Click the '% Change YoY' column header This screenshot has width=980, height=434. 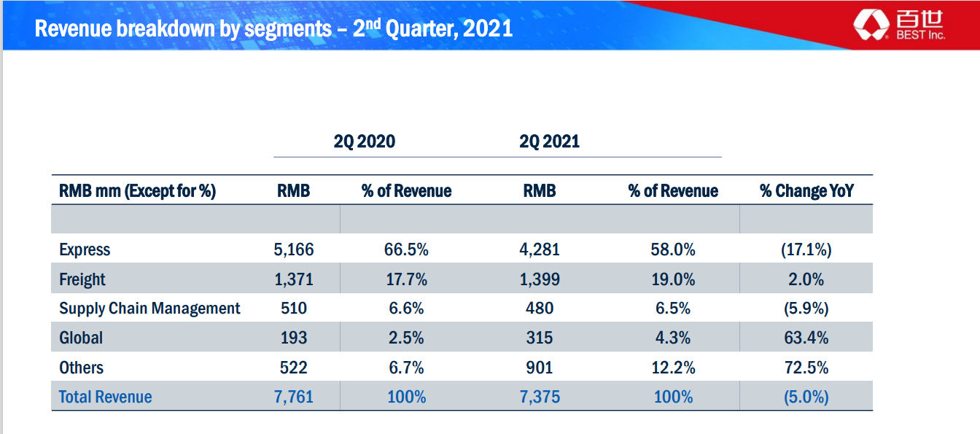click(x=806, y=191)
